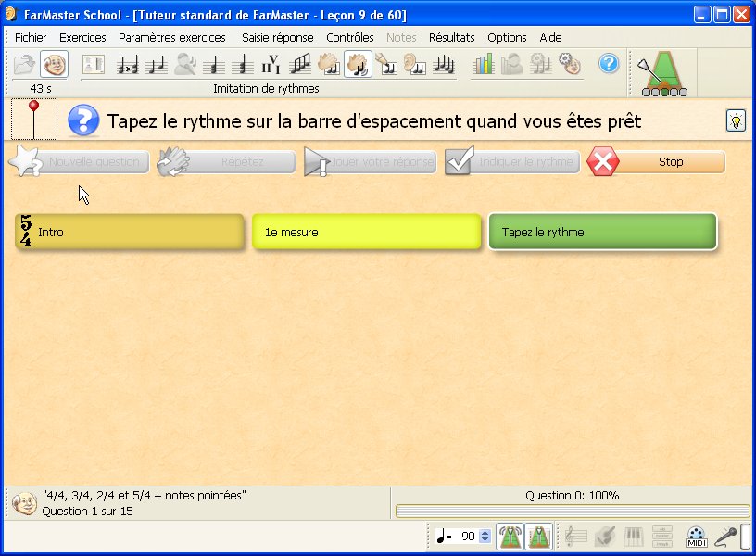The image size is (756, 556).
Task: Click the blue help question mark icon
Action: (x=609, y=64)
